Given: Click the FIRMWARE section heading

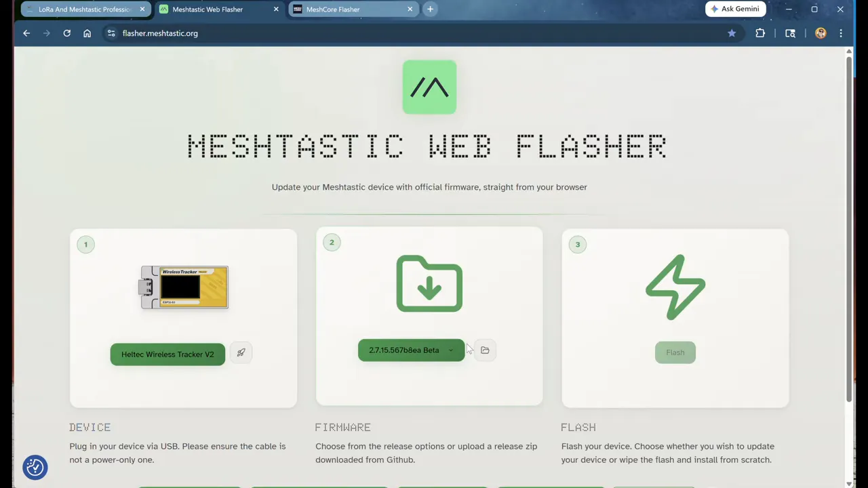Looking at the screenshot, I should [342, 427].
